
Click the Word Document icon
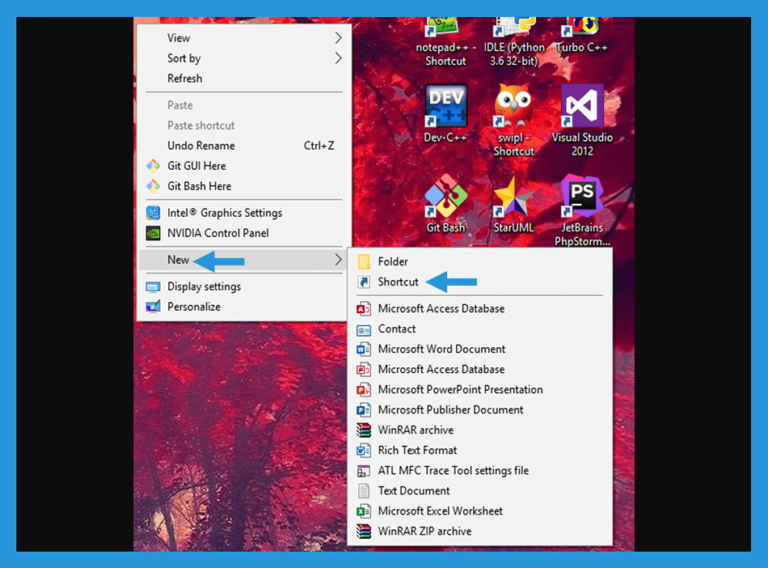[x=364, y=350]
